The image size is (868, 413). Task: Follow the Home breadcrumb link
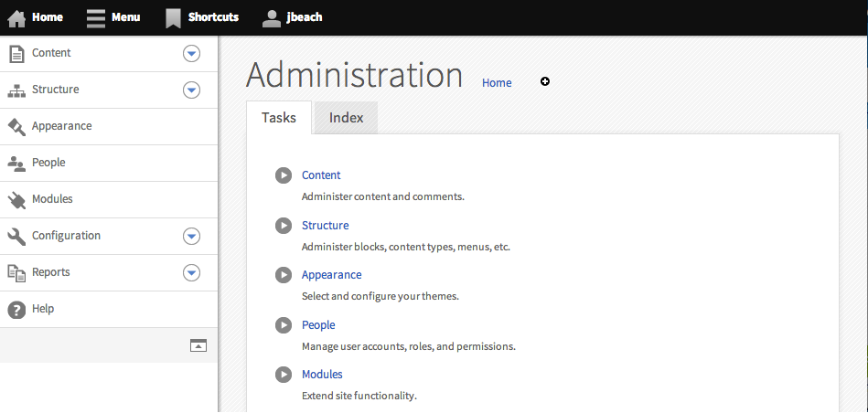(497, 83)
